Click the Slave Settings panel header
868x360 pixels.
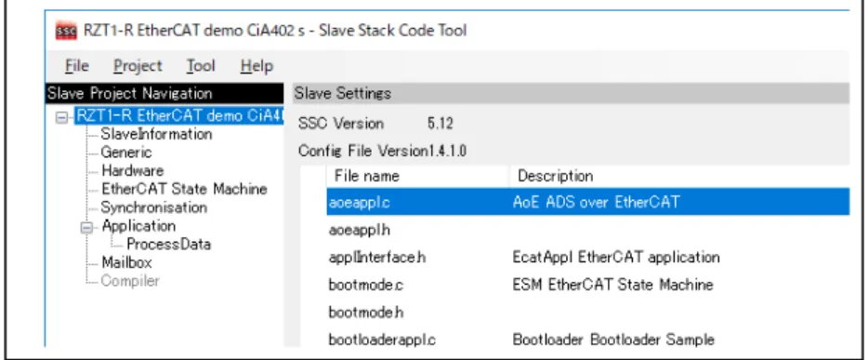pyautogui.click(x=571, y=93)
